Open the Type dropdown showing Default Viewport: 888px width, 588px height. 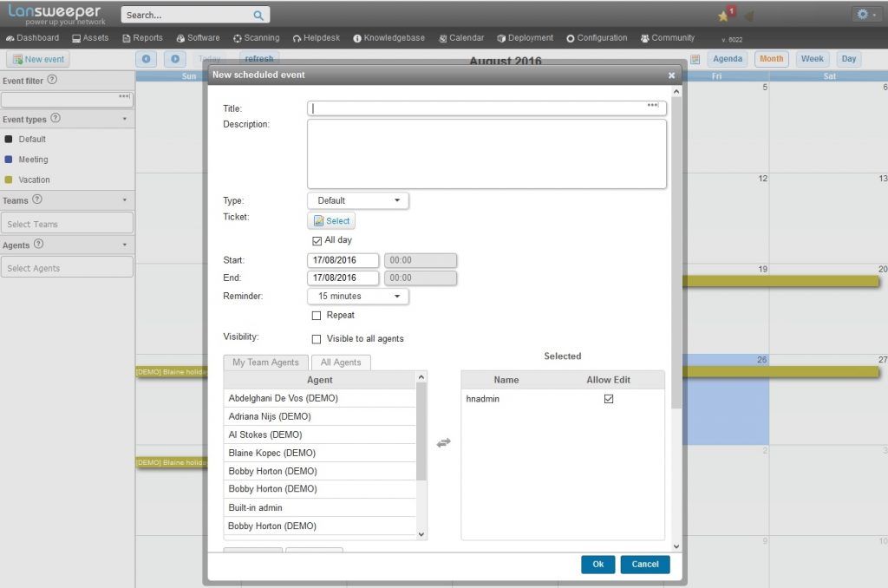click(x=357, y=199)
